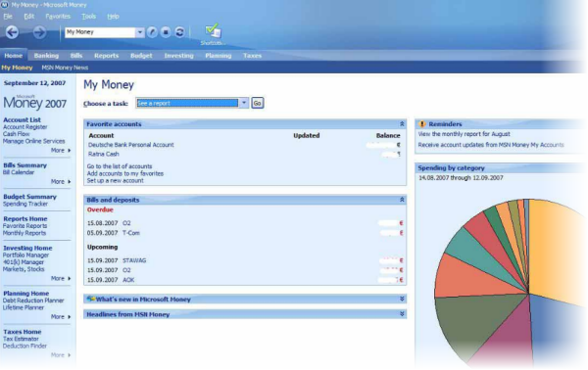Click Add accounts to my favorites
588x370 pixels.
pyautogui.click(x=124, y=173)
